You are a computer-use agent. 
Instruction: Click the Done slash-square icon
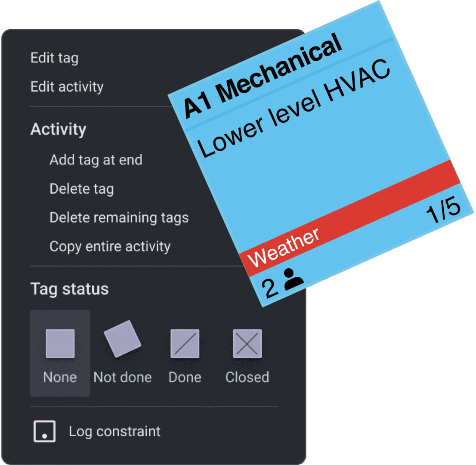[x=185, y=344]
